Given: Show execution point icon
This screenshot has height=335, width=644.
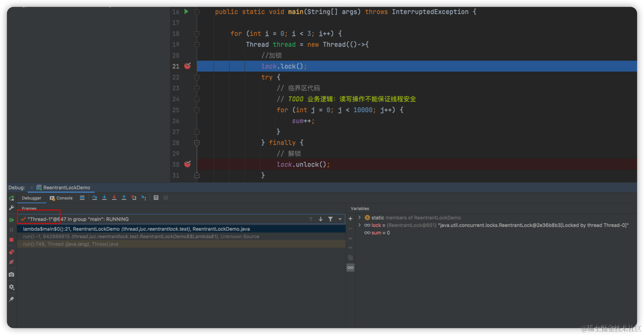Looking at the screenshot, I should [82, 198].
